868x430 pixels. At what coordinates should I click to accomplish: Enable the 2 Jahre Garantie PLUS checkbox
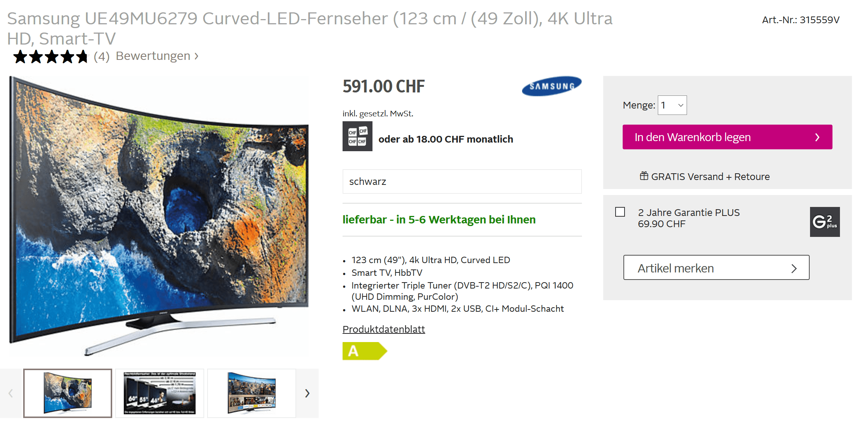(x=620, y=212)
